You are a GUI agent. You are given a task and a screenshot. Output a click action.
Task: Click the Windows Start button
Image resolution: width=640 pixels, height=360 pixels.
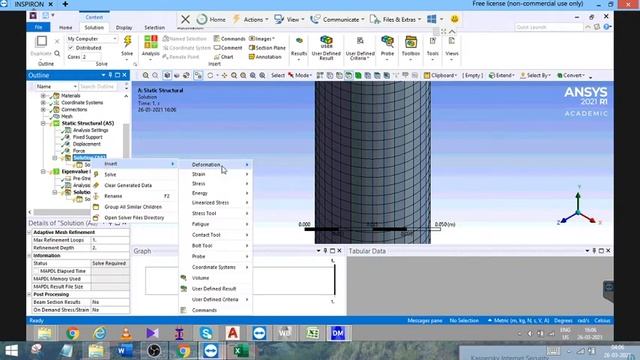(11, 351)
